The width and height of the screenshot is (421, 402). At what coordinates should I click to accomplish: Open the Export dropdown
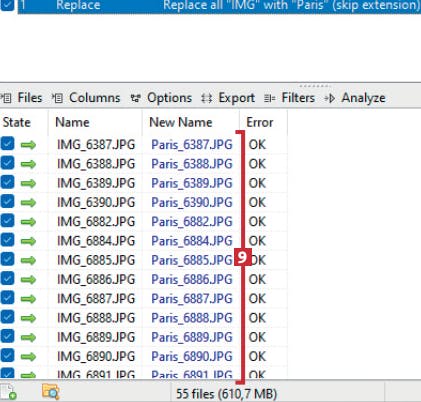(228, 98)
